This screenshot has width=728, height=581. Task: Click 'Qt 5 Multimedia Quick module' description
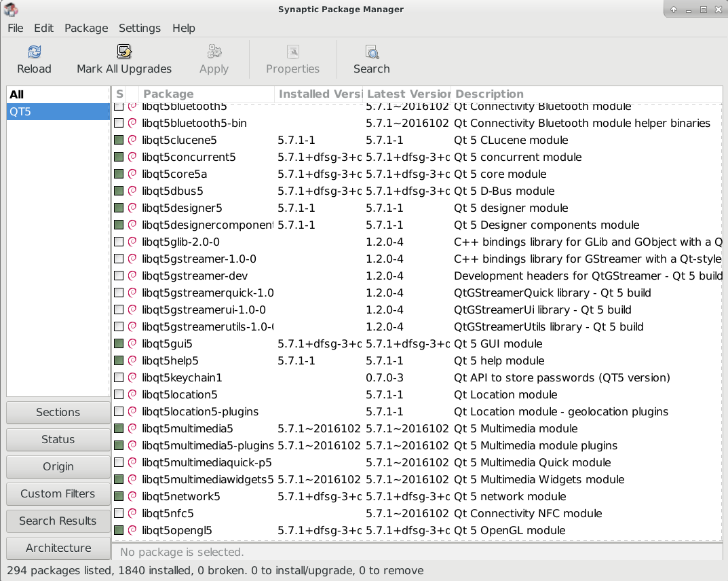[532, 463]
